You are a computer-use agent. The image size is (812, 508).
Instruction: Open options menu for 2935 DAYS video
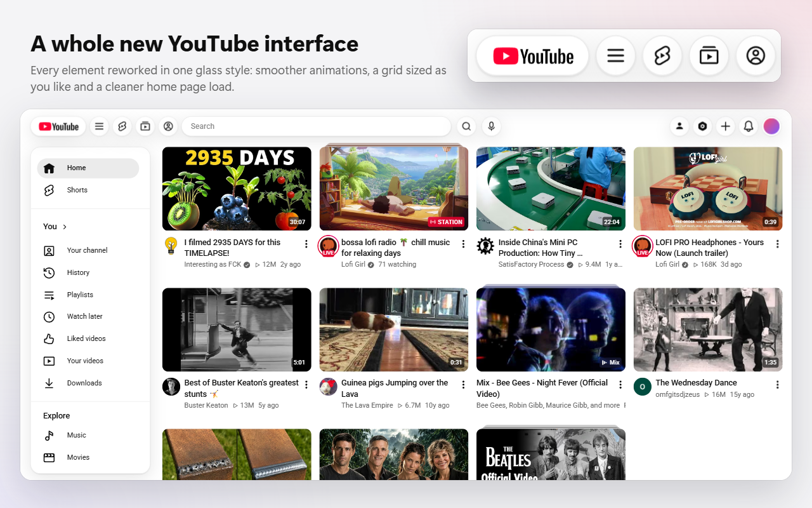point(306,244)
